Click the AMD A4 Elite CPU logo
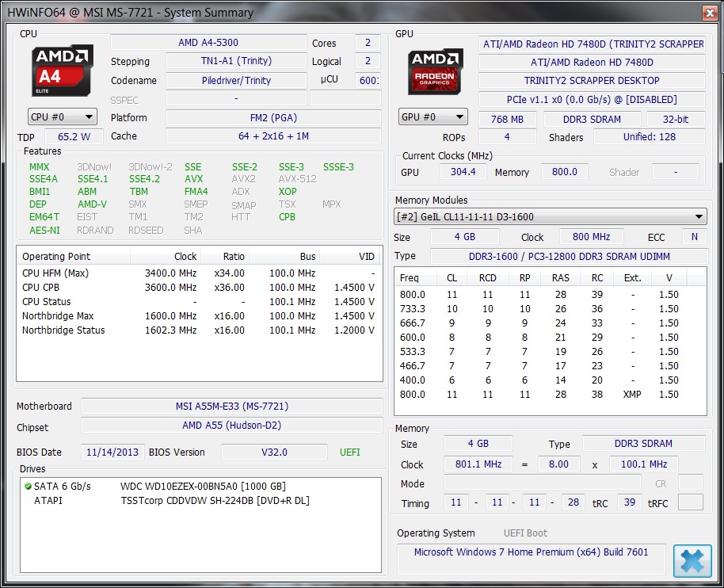 pos(62,71)
